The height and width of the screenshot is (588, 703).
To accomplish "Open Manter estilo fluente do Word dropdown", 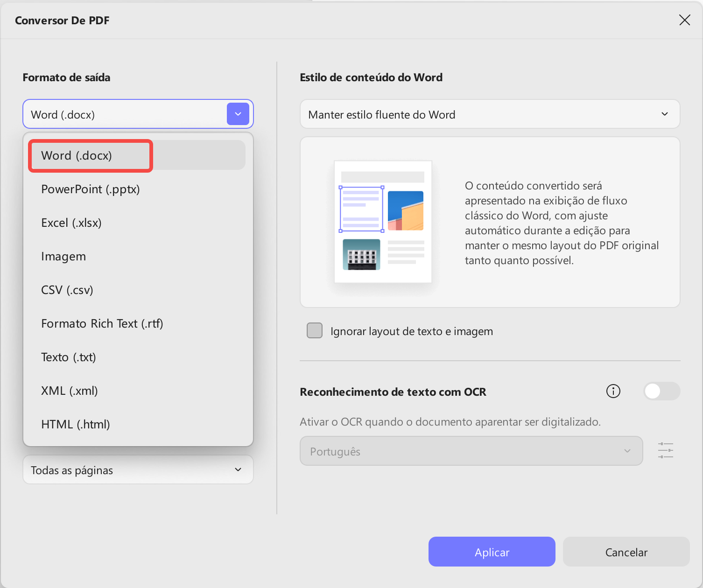I will pyautogui.click(x=490, y=114).
